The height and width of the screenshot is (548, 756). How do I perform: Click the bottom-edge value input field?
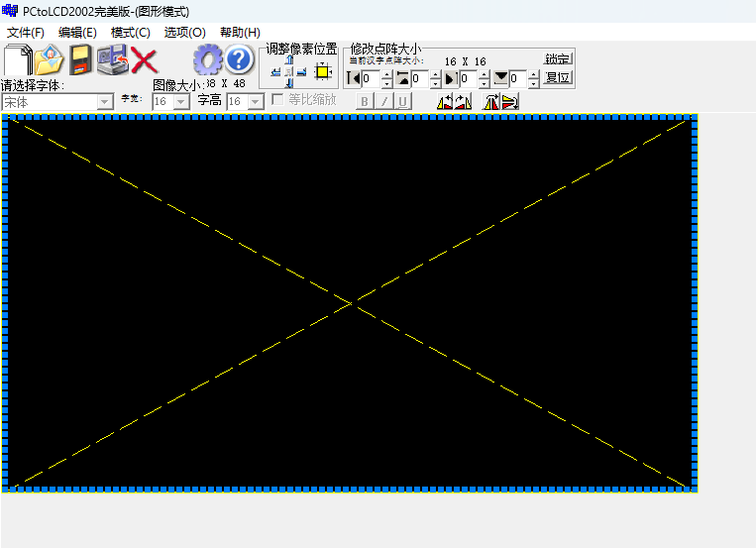click(518, 78)
